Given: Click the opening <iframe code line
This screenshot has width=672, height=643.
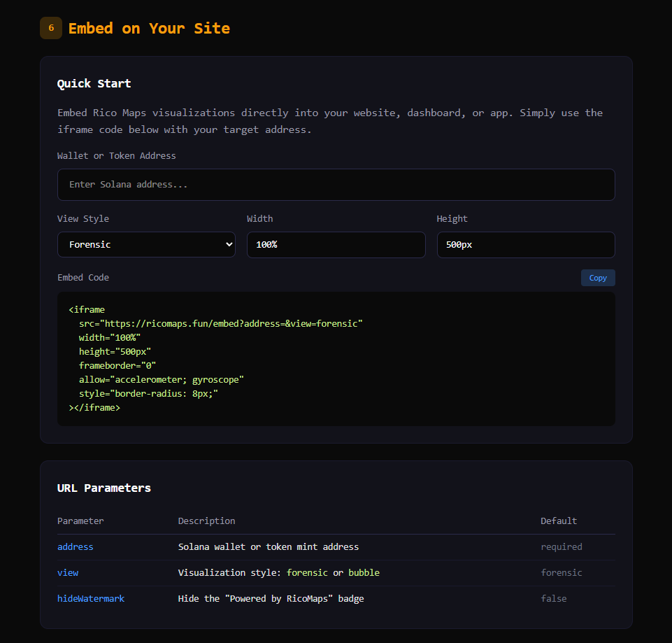Looking at the screenshot, I should 87,309.
